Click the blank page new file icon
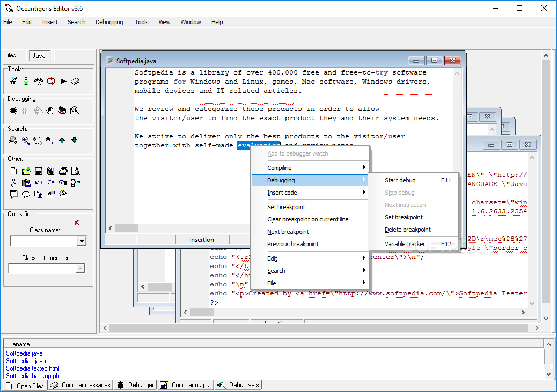Image resolution: width=557 pixels, height=392 pixels. 13,171
